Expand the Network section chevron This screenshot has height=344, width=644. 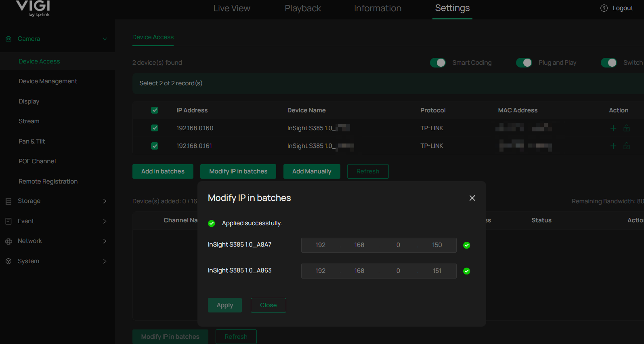click(x=105, y=241)
